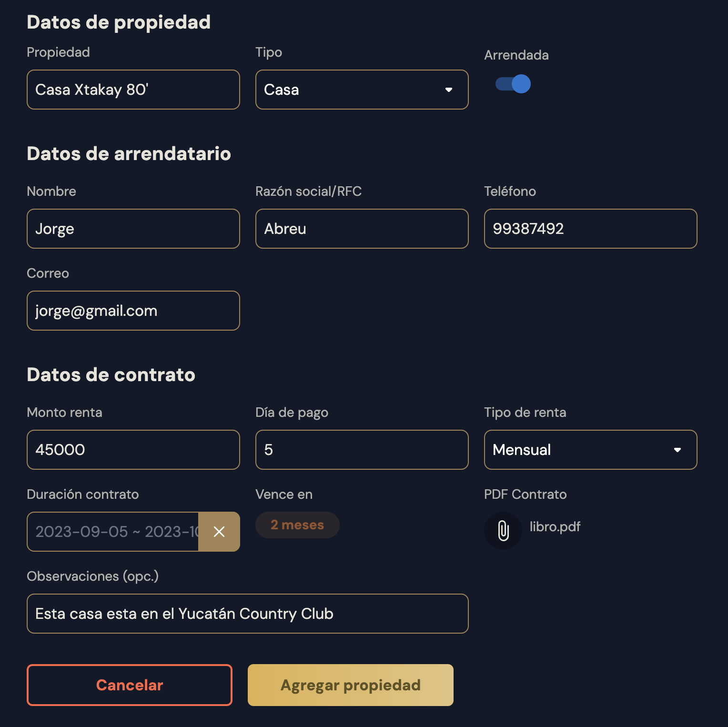This screenshot has height=727, width=728.
Task: Open the libro.pdf file link
Action: click(x=555, y=527)
